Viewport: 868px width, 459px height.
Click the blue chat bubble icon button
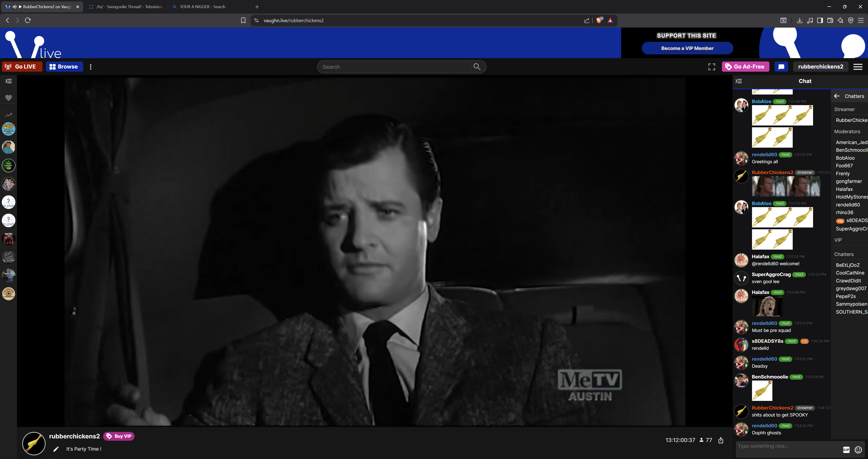tap(781, 67)
